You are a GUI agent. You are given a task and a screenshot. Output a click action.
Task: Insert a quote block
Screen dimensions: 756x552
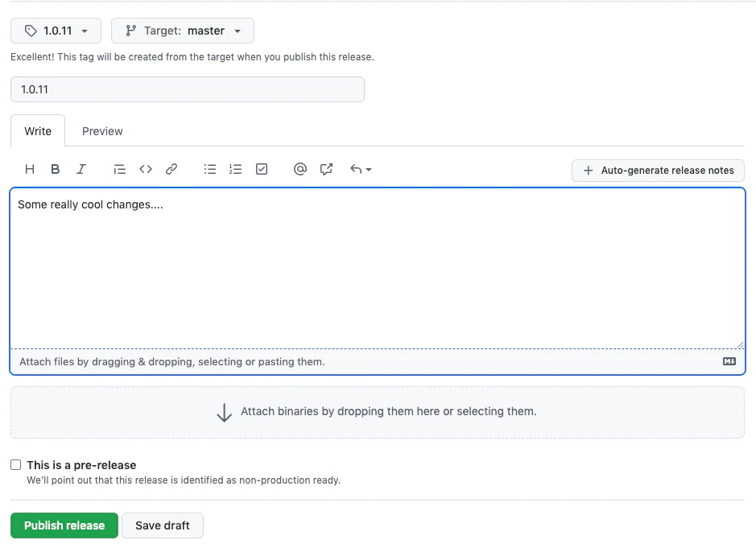tap(119, 169)
